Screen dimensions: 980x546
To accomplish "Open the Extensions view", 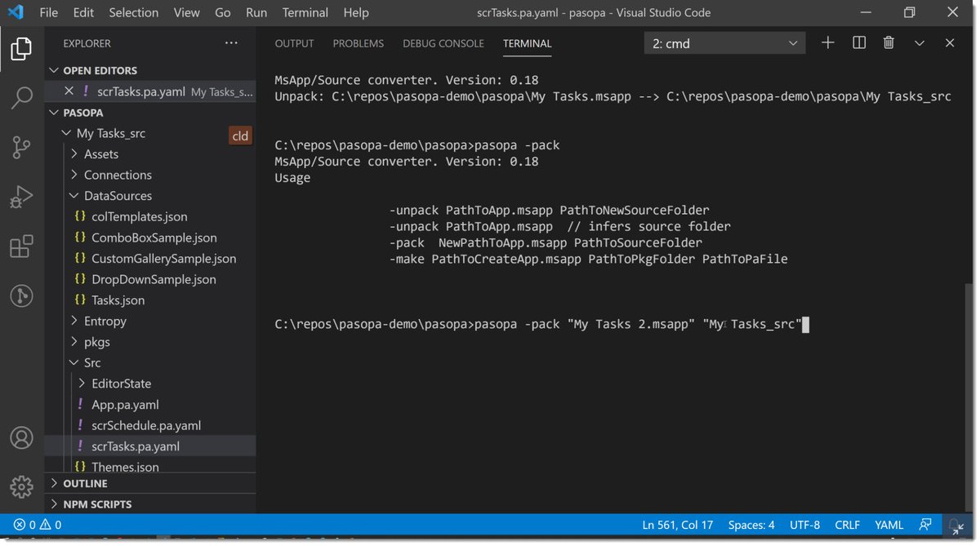I will [21, 246].
